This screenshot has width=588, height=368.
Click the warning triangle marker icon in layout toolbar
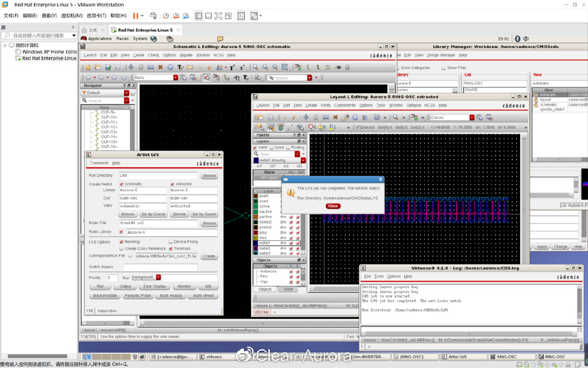(322, 127)
